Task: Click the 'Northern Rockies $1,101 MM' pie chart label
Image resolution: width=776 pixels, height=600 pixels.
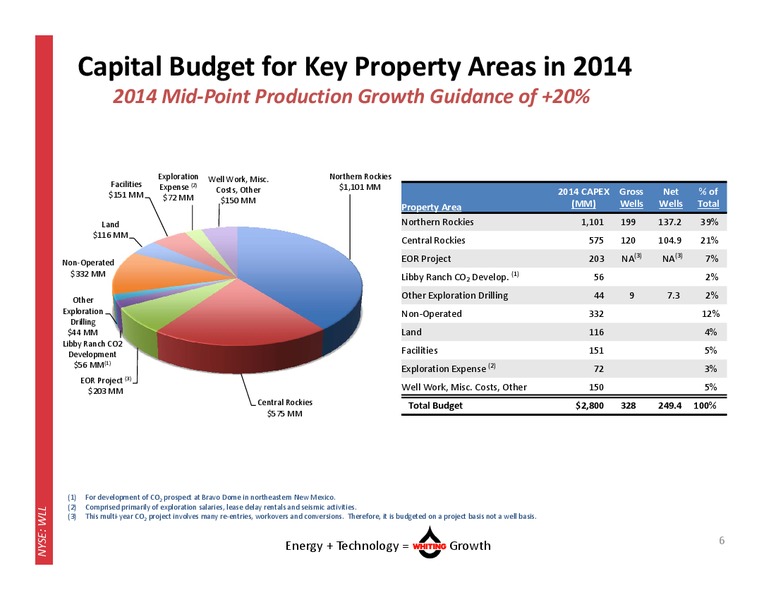Action: [x=360, y=182]
